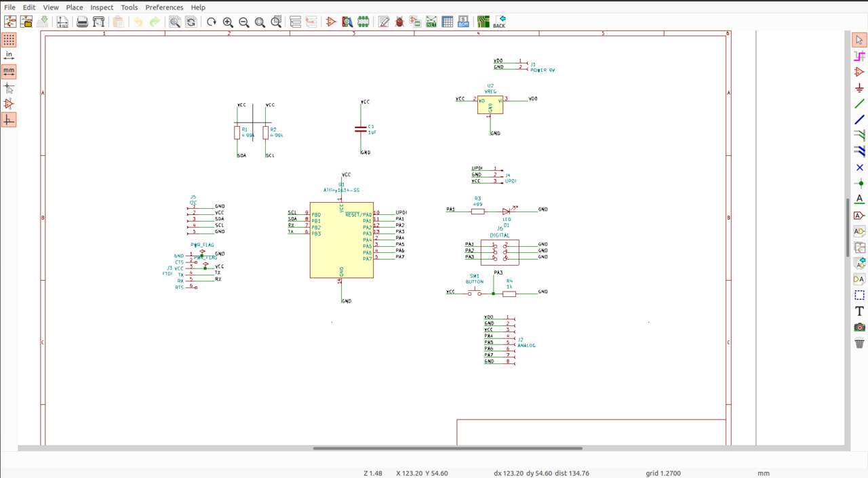This screenshot has height=478, width=868.
Task: Choose the Place Power Port tool
Action: [859, 87]
